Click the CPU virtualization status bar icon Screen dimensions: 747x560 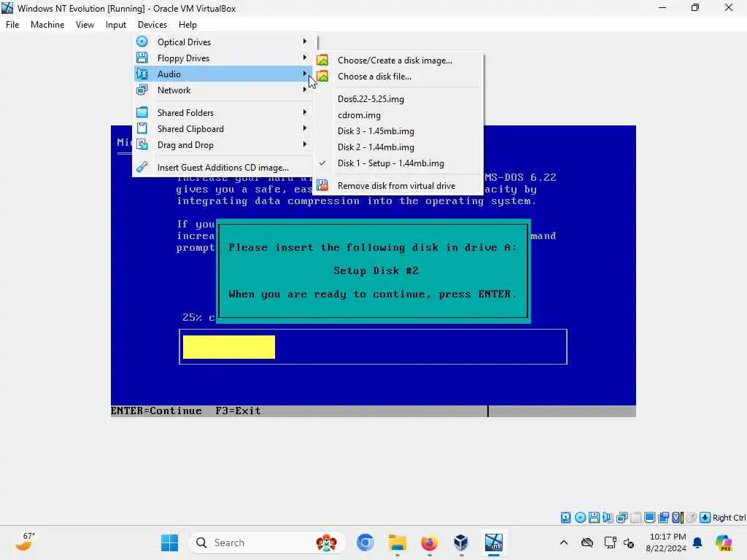pos(678,518)
